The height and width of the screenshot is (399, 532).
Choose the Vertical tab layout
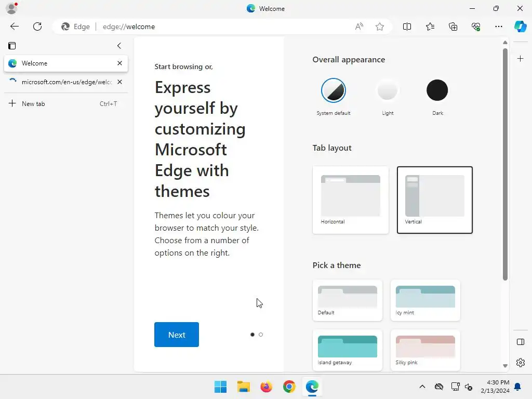[435, 200]
